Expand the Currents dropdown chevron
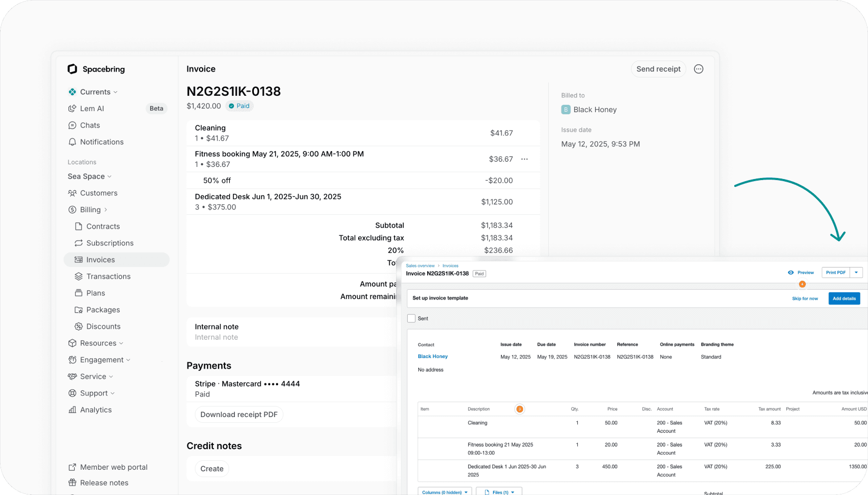Screen dimensions: 868x495 115,92
